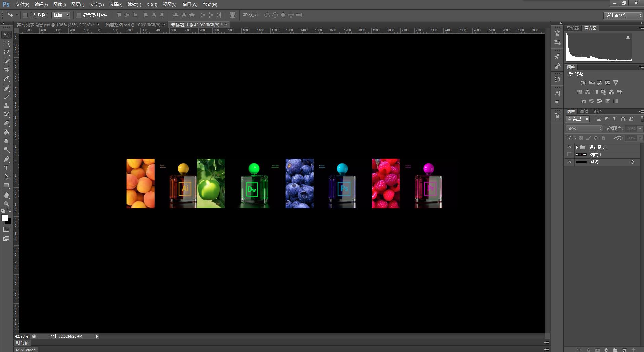Open the 类型 layer filter dropdown

pyautogui.click(x=578, y=119)
